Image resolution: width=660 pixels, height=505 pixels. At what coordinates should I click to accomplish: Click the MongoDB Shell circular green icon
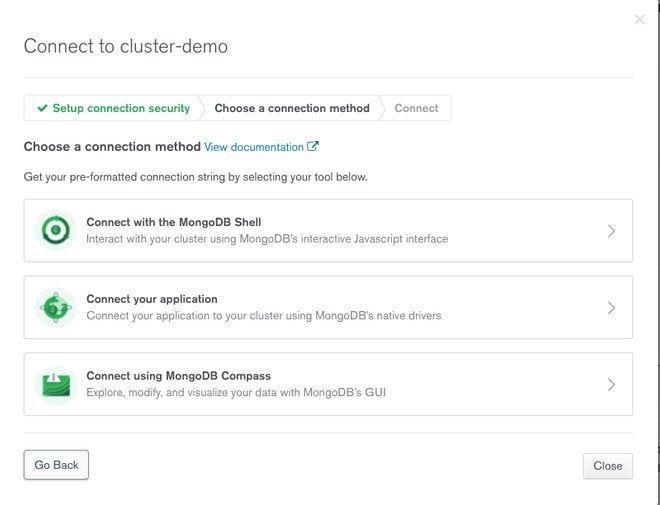[x=56, y=231]
